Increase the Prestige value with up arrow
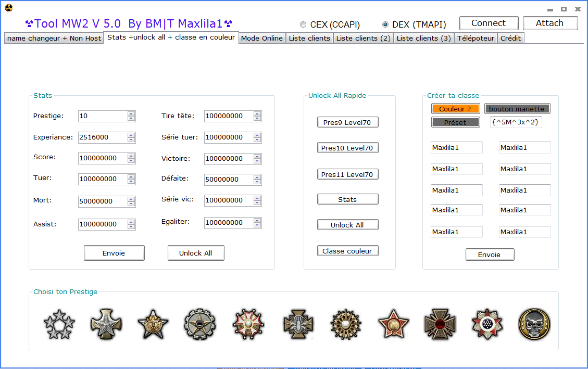This screenshot has width=588, height=369. (131, 114)
